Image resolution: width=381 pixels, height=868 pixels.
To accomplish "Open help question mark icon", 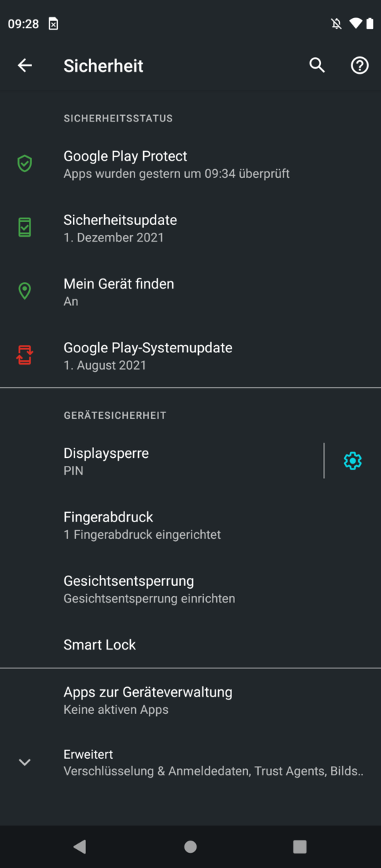I will 359,66.
